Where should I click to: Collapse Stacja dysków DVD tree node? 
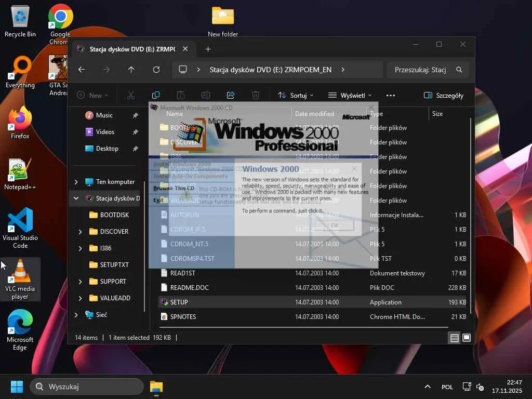(76, 198)
